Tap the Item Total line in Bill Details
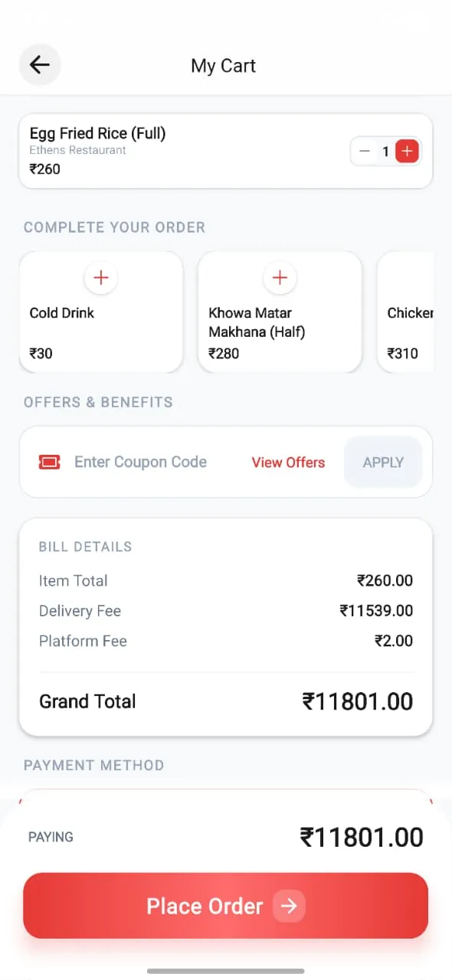 point(226,580)
